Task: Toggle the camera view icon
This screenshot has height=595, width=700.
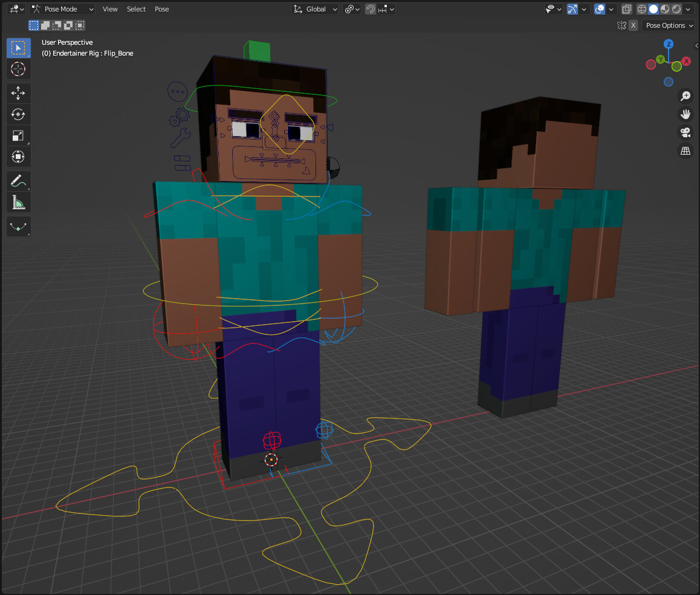Action: pyautogui.click(x=685, y=132)
